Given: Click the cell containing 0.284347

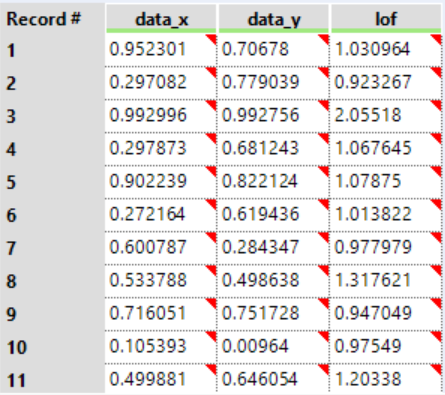Looking at the screenshot, I should (x=273, y=248).
